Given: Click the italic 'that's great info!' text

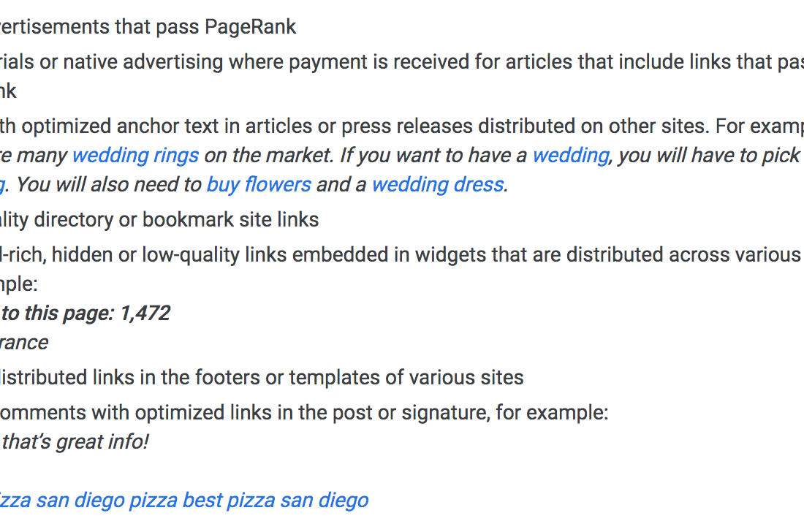Looking at the screenshot, I should coord(75,442).
